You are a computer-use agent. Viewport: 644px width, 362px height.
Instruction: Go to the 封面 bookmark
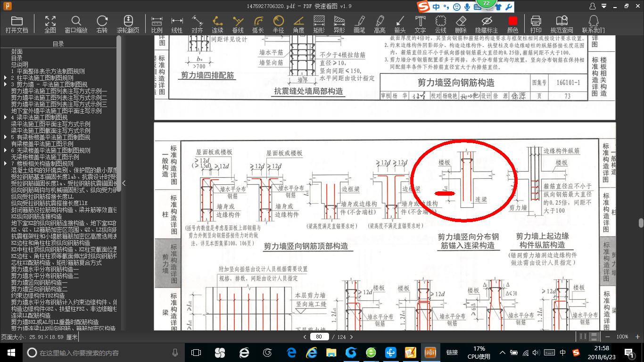tap(17, 51)
